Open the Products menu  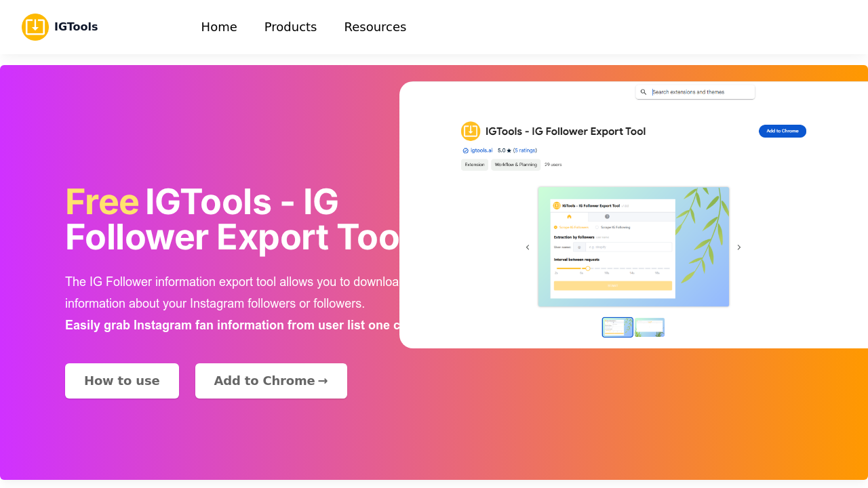pos(290,26)
